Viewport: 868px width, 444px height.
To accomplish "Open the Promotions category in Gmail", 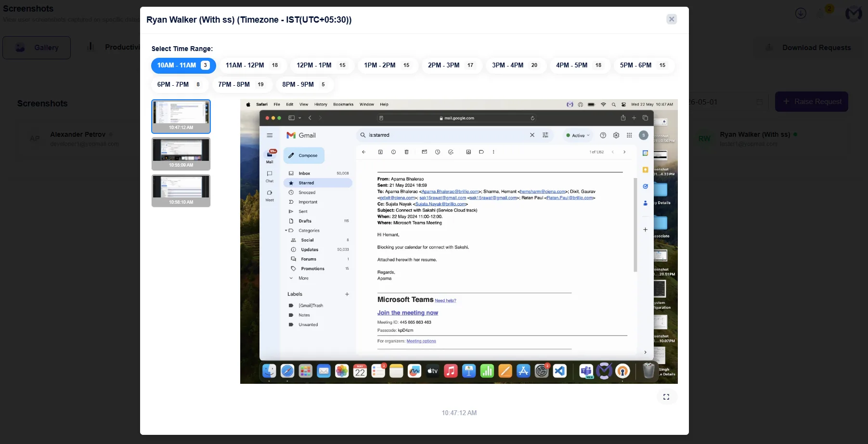I will [318, 269].
